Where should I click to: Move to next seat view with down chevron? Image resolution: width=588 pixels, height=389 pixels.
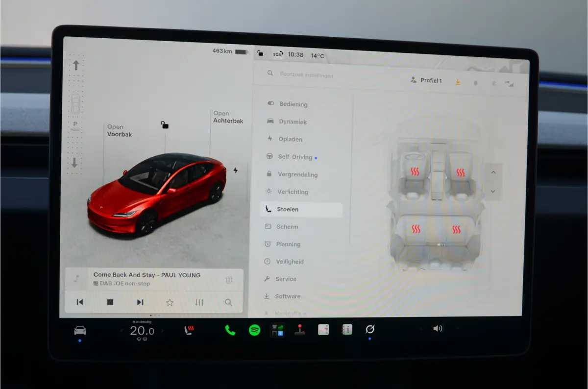pos(493,191)
